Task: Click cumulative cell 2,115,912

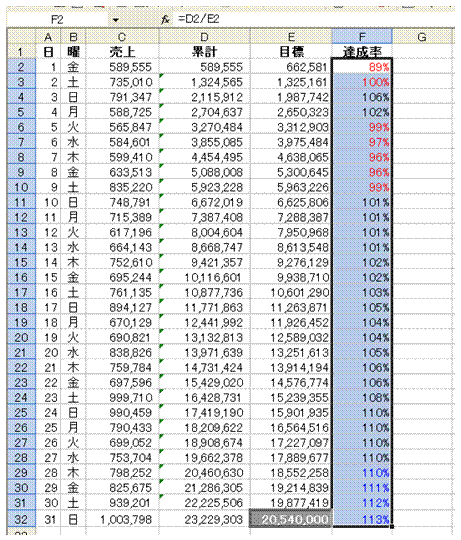Action: tap(205, 97)
